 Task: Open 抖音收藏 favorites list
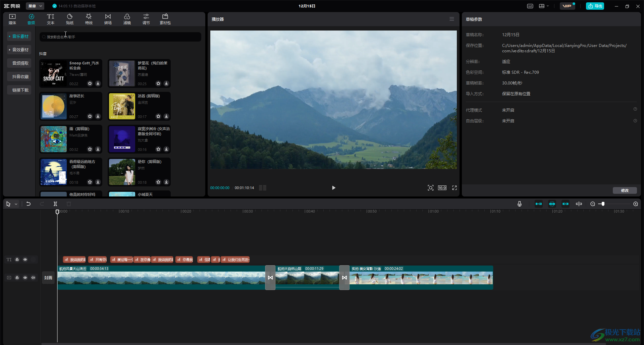point(19,76)
